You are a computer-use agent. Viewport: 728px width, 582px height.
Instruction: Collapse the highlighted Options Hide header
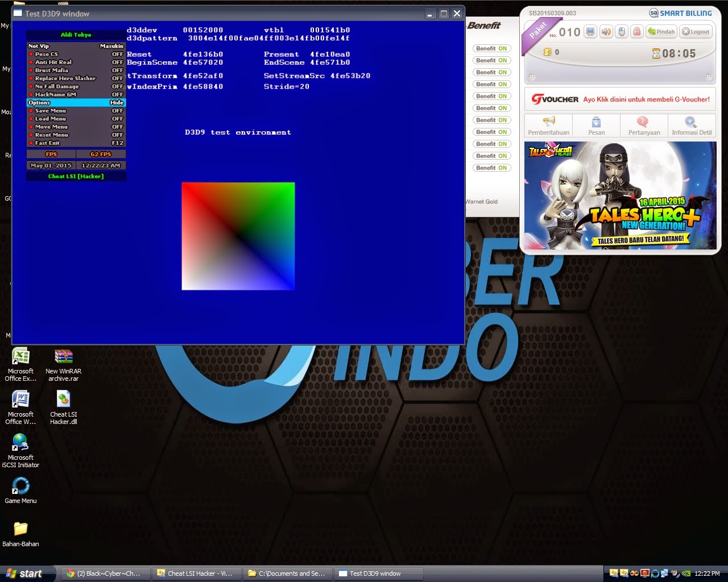point(76,102)
